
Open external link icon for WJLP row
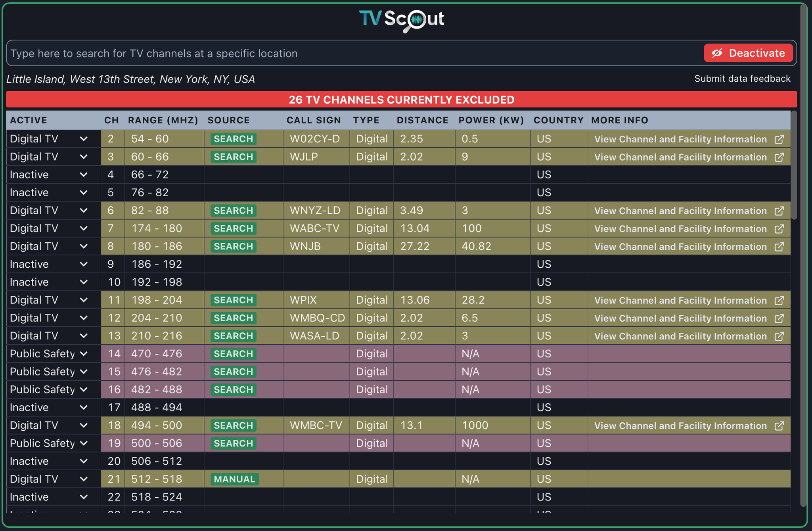click(x=779, y=157)
